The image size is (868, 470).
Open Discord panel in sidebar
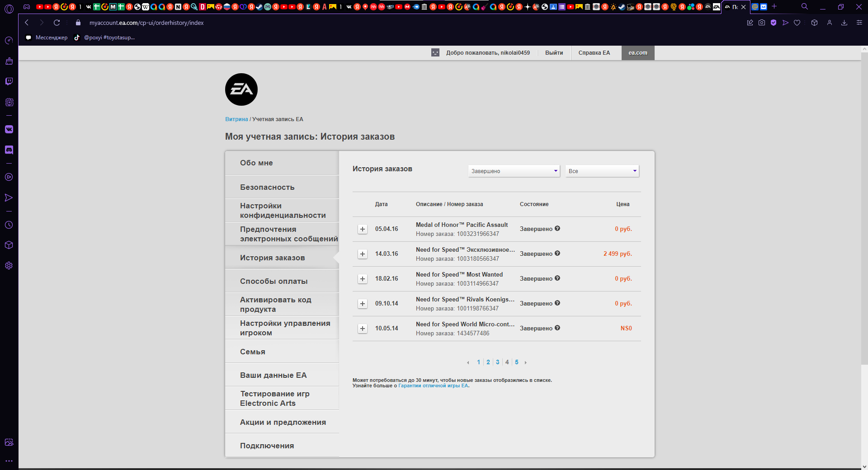9,150
